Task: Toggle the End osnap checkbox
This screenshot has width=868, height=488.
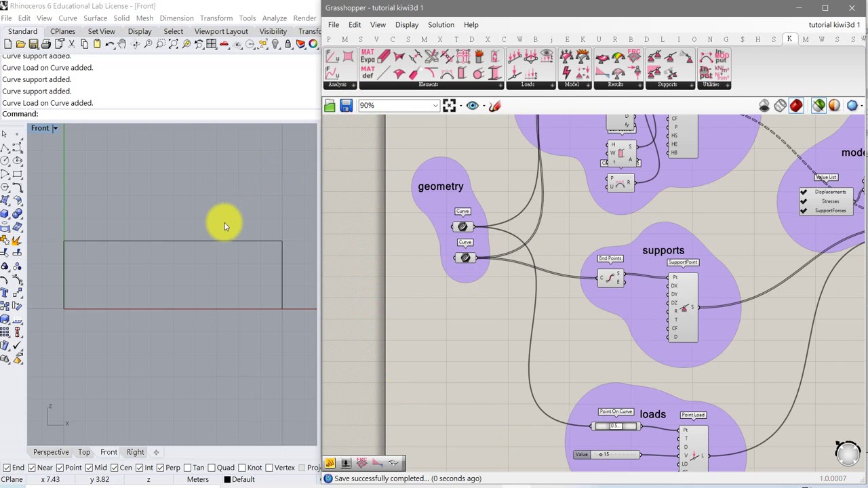Action: tap(7, 468)
